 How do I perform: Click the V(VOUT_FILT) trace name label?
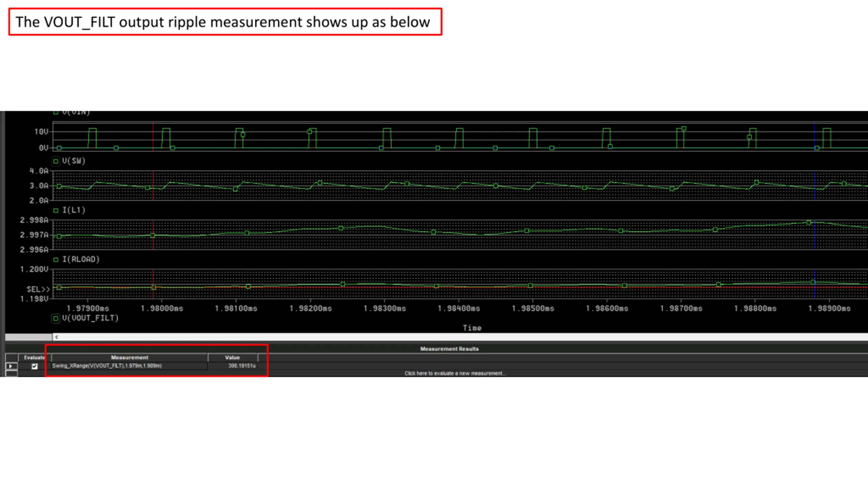pos(90,318)
